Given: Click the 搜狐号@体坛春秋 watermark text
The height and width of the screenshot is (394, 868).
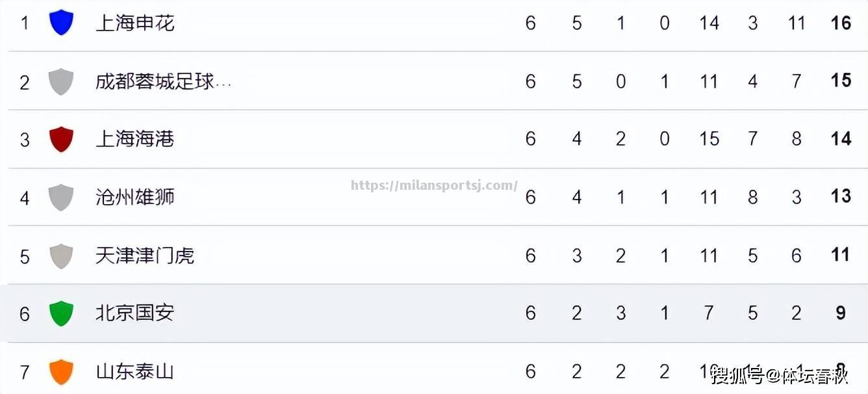Looking at the screenshot, I should 780,375.
